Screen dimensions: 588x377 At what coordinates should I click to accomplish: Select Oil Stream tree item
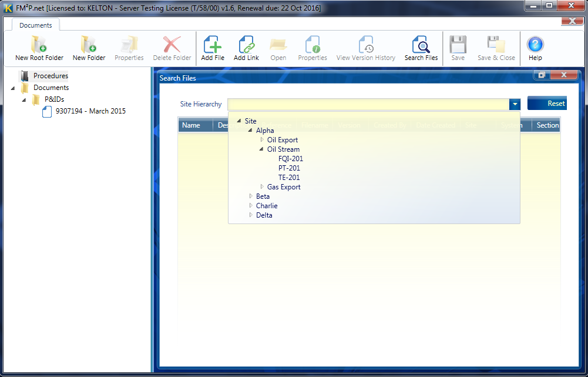[283, 149]
